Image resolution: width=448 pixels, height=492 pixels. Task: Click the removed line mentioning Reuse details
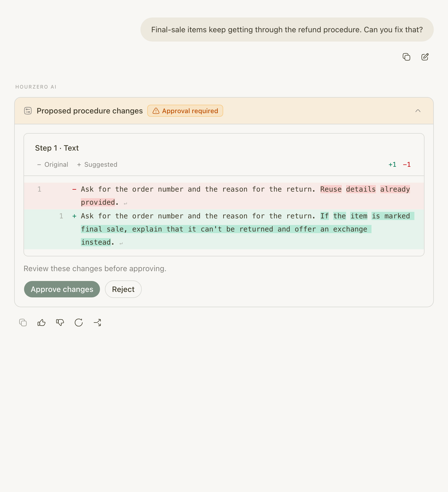[x=224, y=196]
